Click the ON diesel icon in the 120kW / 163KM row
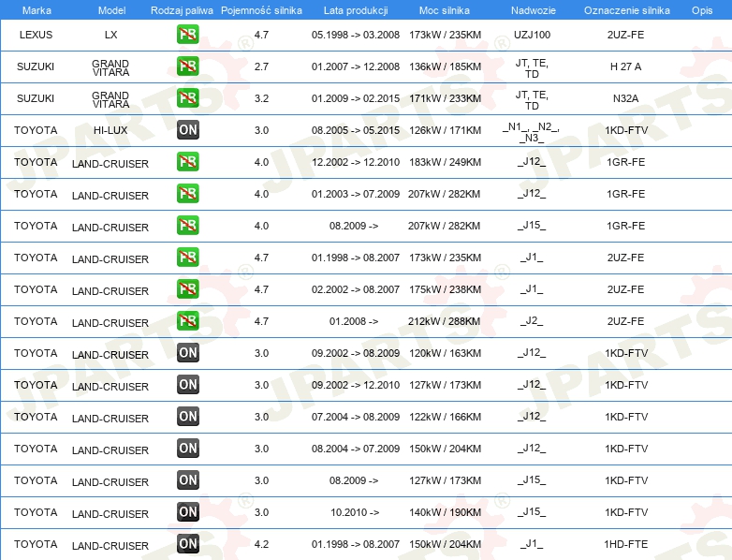The image size is (732, 560). pyautogui.click(x=187, y=353)
